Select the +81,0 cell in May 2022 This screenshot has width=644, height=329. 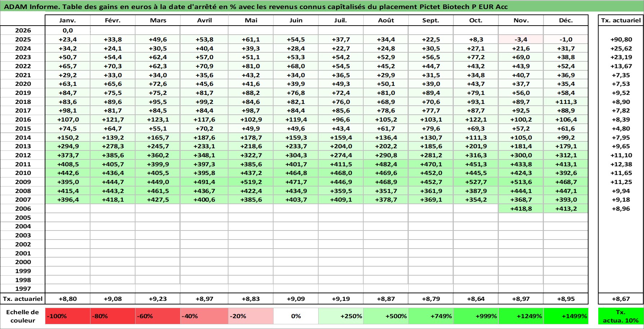251,66
